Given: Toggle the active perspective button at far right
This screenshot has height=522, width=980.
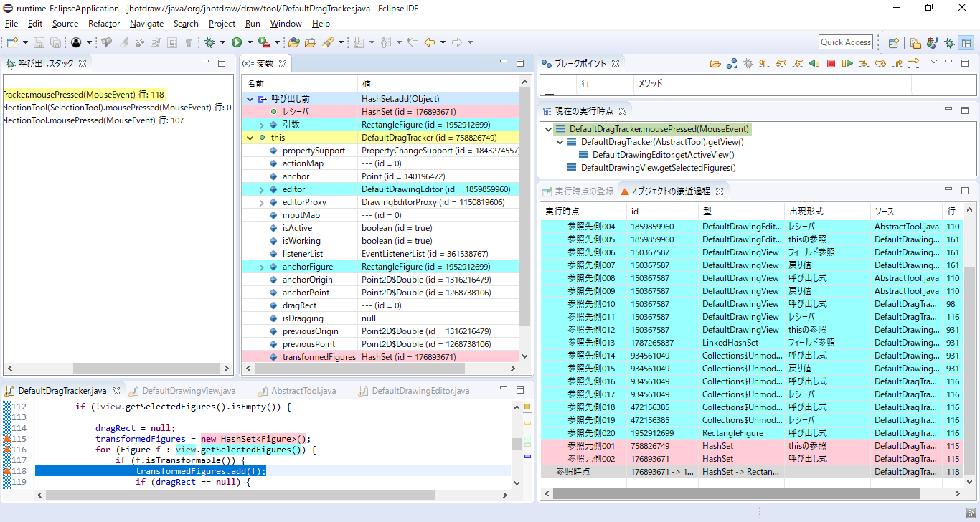Looking at the screenshot, I should tap(966, 42).
